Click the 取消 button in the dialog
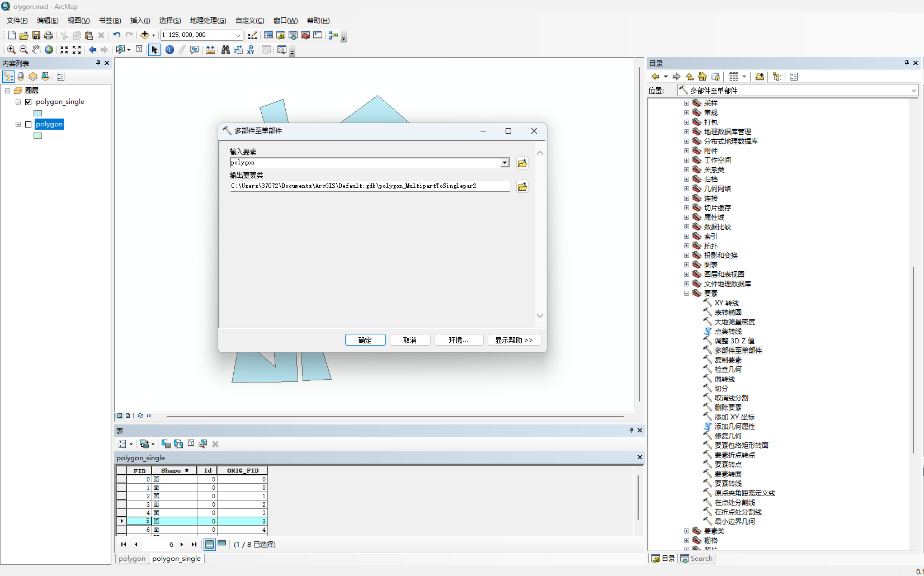 pyautogui.click(x=410, y=340)
